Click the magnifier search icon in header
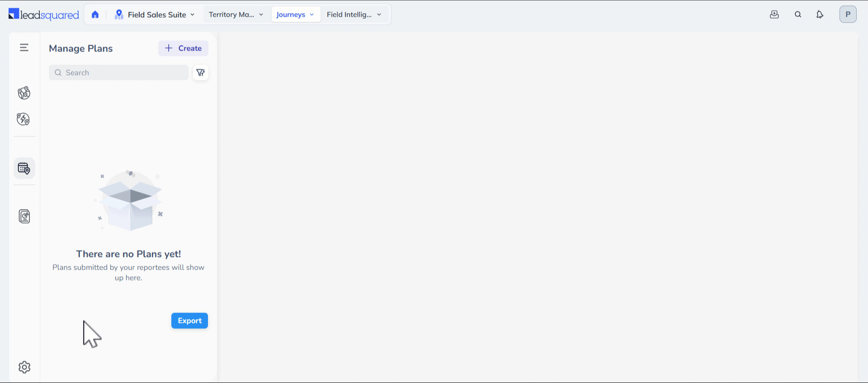The height and width of the screenshot is (383, 868). (x=798, y=14)
